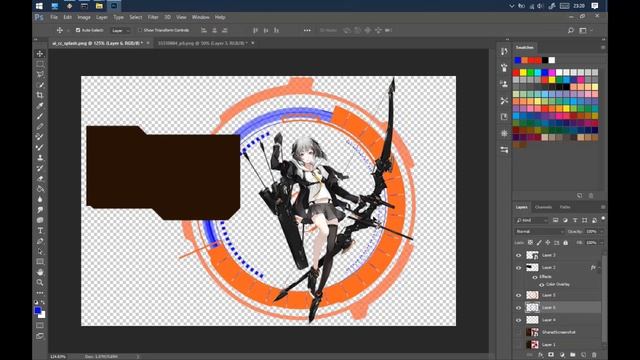The width and height of the screenshot is (640, 360).
Task: Hide Layer 5 with its eye icon
Action: coord(518,295)
